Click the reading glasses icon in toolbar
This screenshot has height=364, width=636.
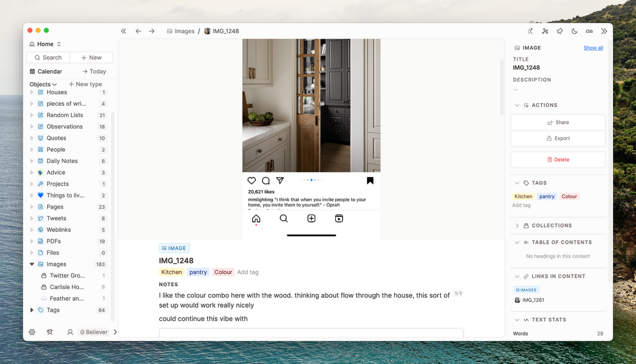[x=589, y=31]
